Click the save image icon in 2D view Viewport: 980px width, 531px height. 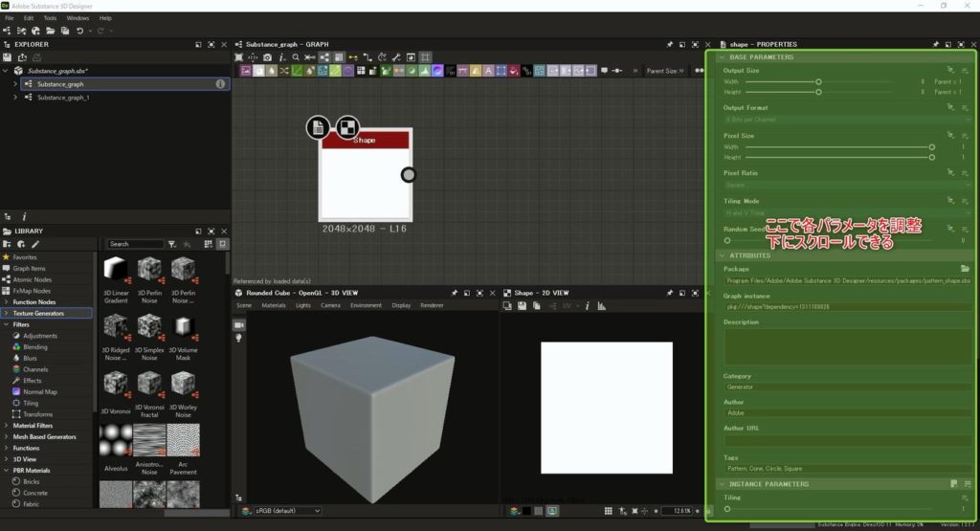coord(522,306)
